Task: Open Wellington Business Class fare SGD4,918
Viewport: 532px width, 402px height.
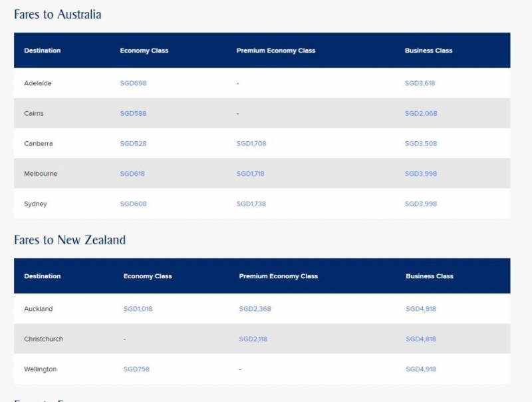Action: 421,369
